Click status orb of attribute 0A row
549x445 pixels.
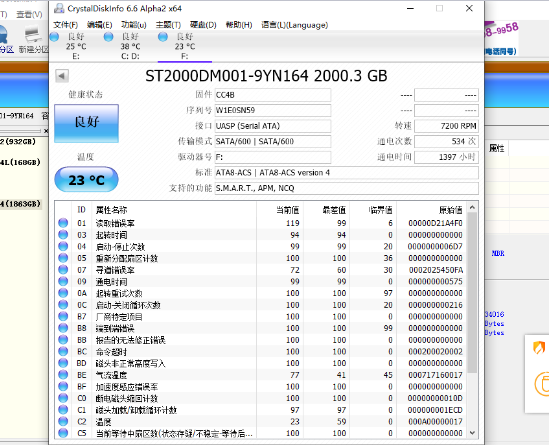63,293
